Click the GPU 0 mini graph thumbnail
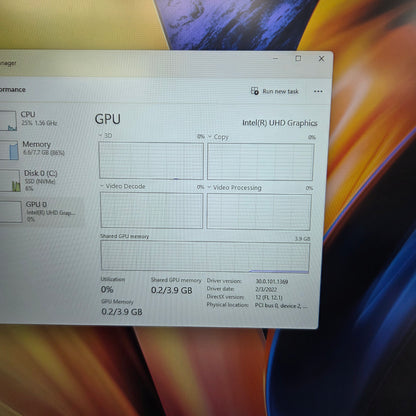 click(11, 212)
